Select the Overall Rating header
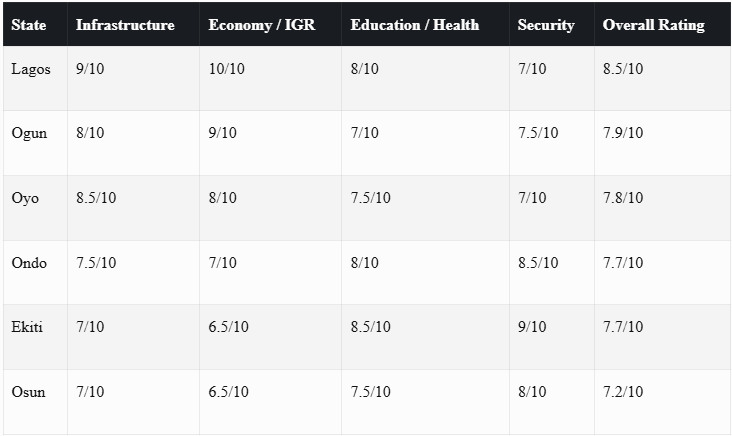This screenshot has width=732, height=436. 653,25
